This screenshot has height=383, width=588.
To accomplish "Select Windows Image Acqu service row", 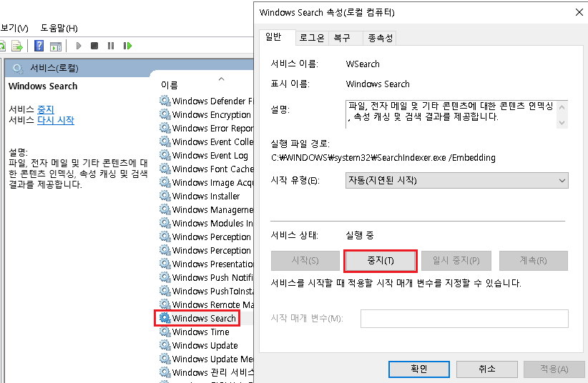I will pos(206,182).
